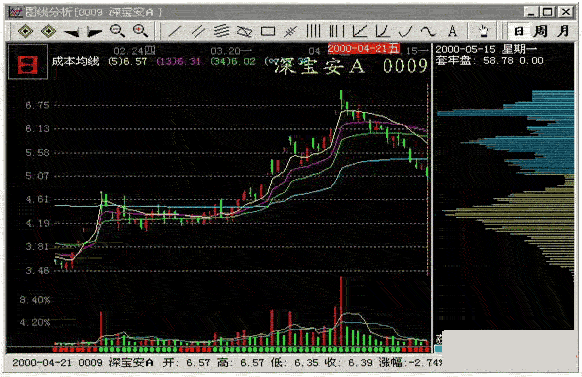
Task: Click the red 日 indicator box
Action: (28, 62)
